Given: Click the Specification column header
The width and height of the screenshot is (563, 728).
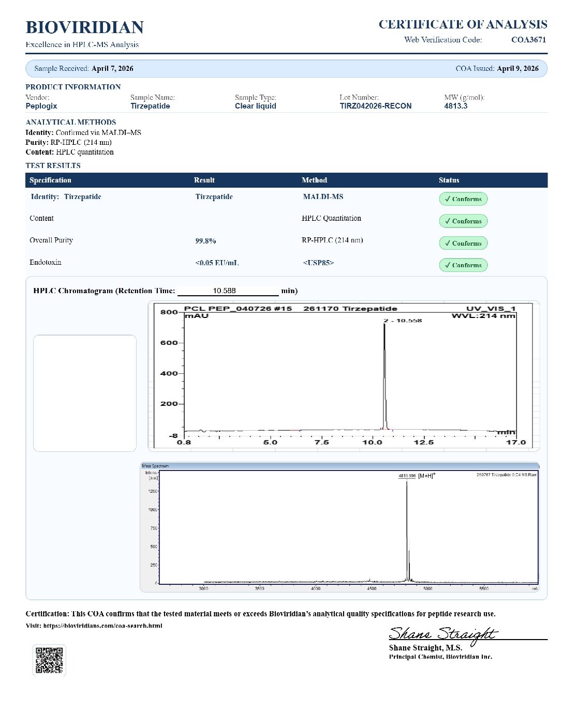Looking at the screenshot, I should [50, 180].
